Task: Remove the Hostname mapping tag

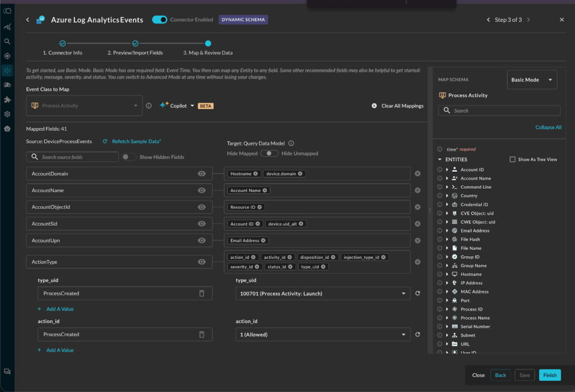Action: pos(255,174)
